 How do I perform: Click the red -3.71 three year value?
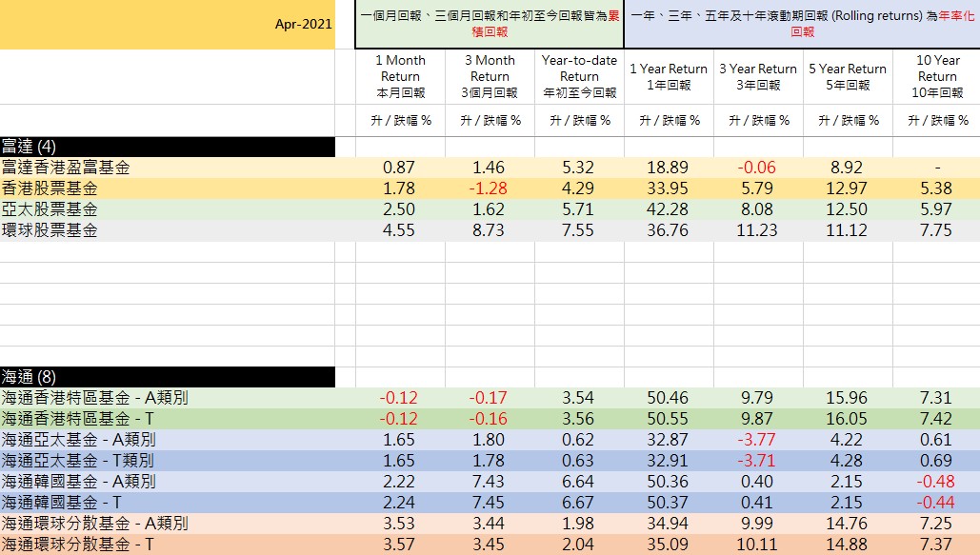click(757, 461)
